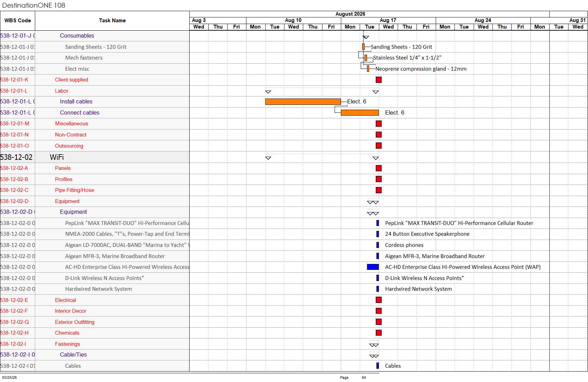This screenshot has height=382, width=588.
Task: Click the Labor summary end triangle marker
Action: (x=376, y=92)
